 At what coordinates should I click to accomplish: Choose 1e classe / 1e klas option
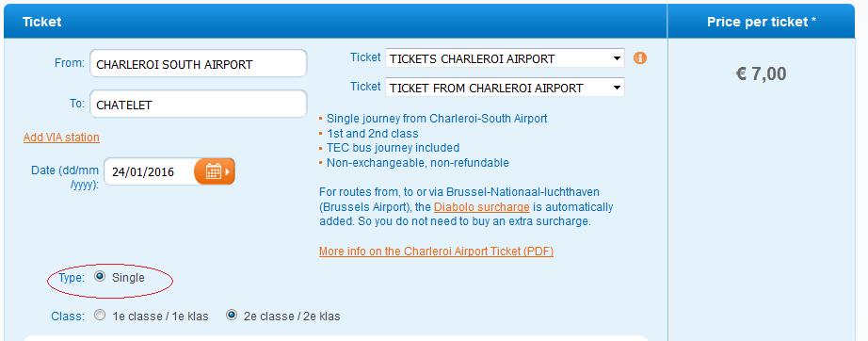click(100, 316)
